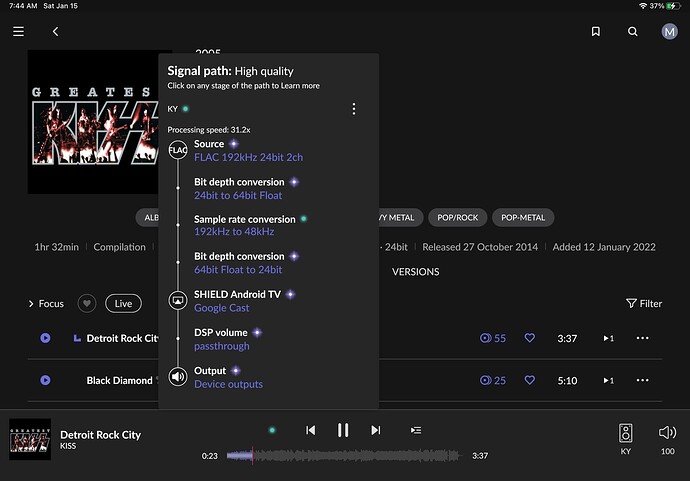Viewport: 690px width, 481px height.
Task: Toggle the Live filter chip
Action: click(123, 304)
